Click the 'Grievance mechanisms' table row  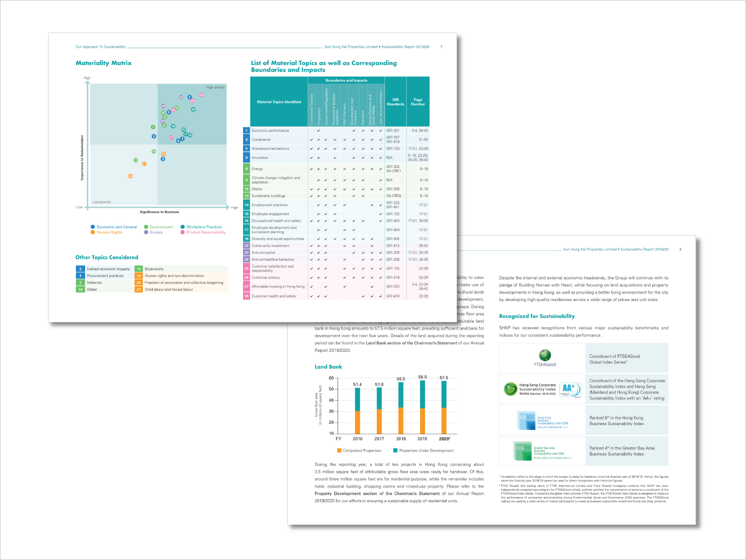pyautogui.click(x=336, y=148)
